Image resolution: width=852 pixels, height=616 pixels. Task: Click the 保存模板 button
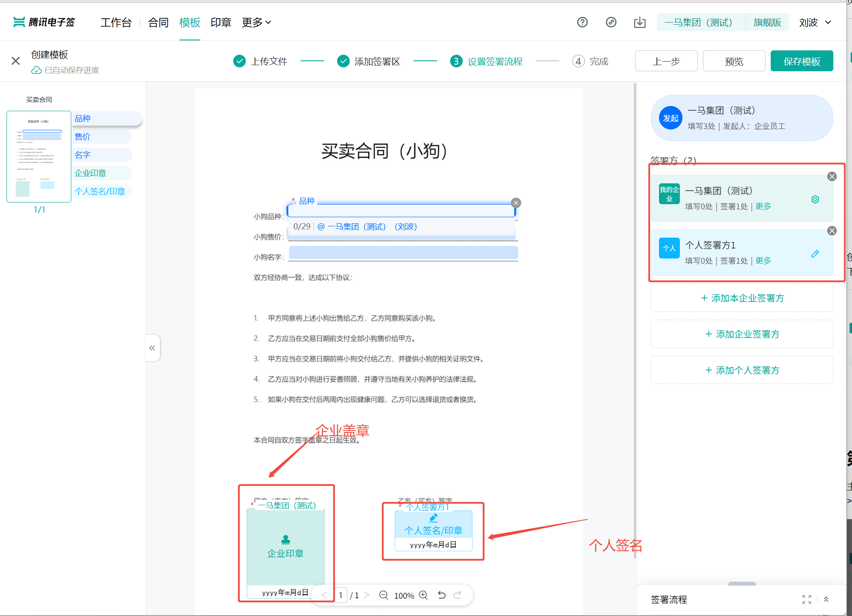pyautogui.click(x=802, y=61)
